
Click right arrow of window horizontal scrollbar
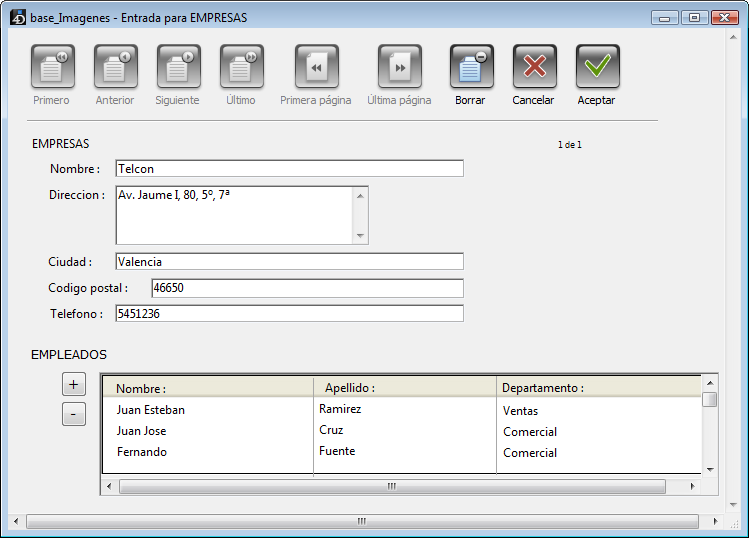(716, 522)
